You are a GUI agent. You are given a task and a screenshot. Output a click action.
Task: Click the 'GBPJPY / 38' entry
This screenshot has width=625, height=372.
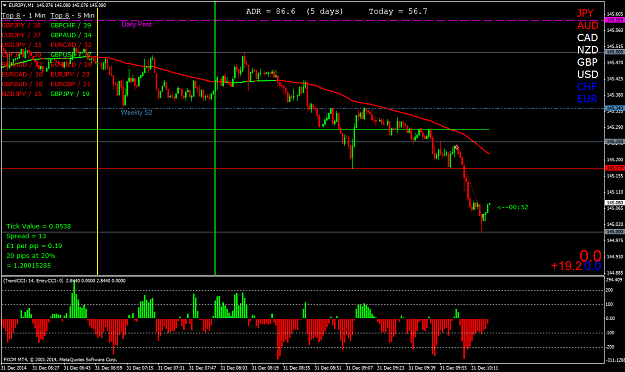pos(21,25)
